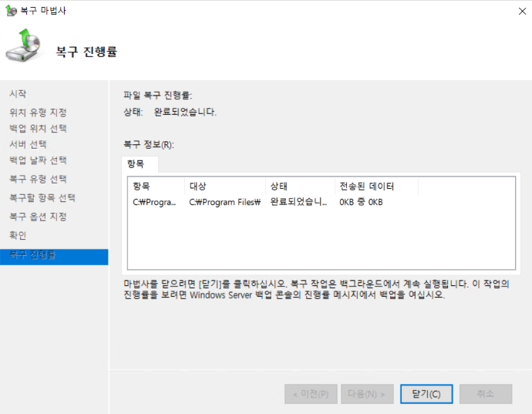Select the 항목 tab
The width and height of the screenshot is (532, 414).
coord(140,164)
